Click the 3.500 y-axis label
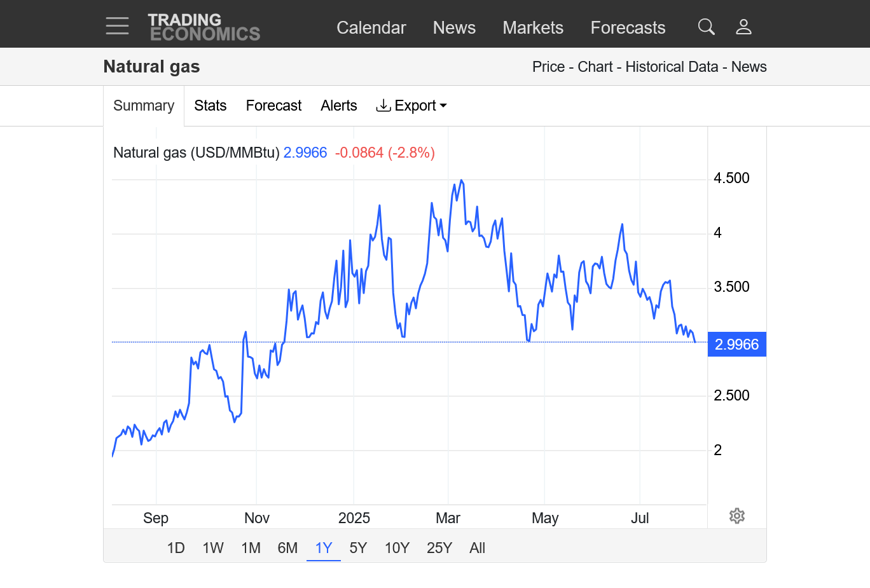 click(731, 287)
